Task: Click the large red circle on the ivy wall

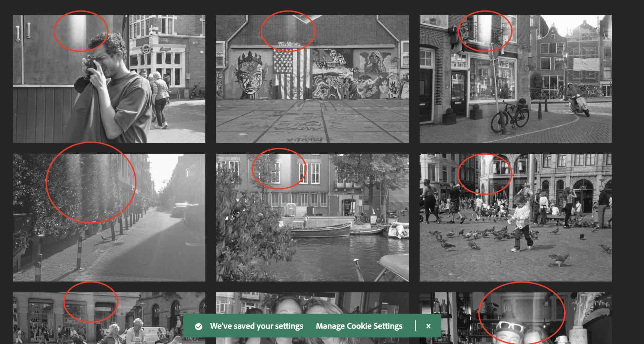Action: (x=91, y=182)
